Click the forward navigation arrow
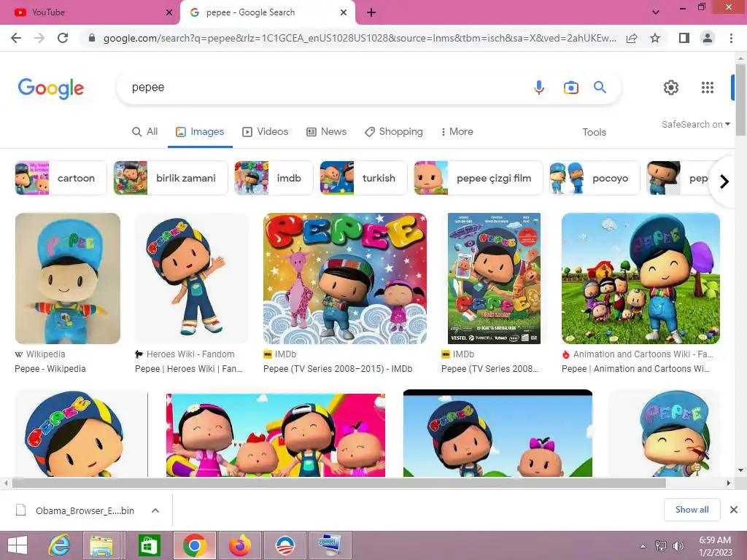Viewport: 747px width, 560px height. point(39,38)
